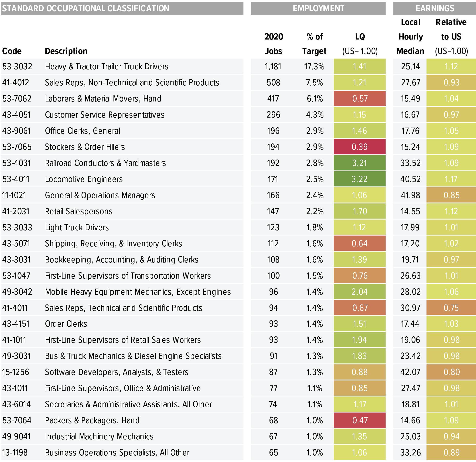Click the Earnings section header

tap(435, 8)
